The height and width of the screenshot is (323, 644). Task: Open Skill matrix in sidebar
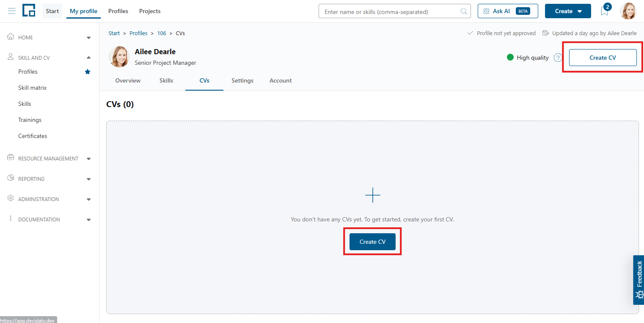point(32,88)
